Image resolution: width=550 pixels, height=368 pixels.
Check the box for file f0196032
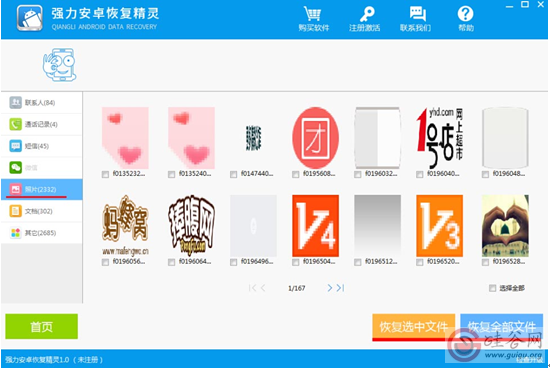point(358,174)
